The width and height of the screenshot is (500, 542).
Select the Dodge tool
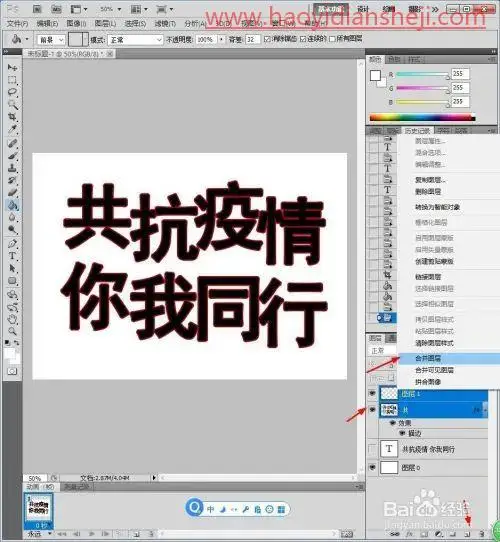click(12, 230)
